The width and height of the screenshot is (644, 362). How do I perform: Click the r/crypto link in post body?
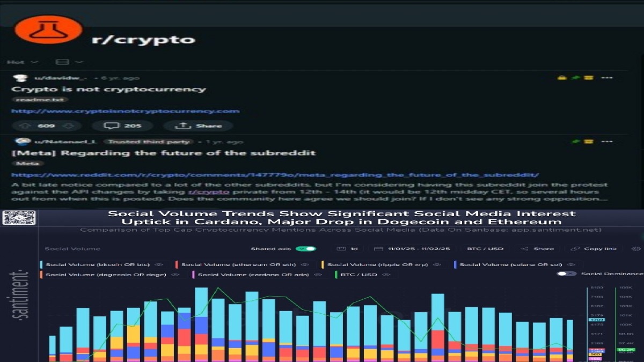209,191
